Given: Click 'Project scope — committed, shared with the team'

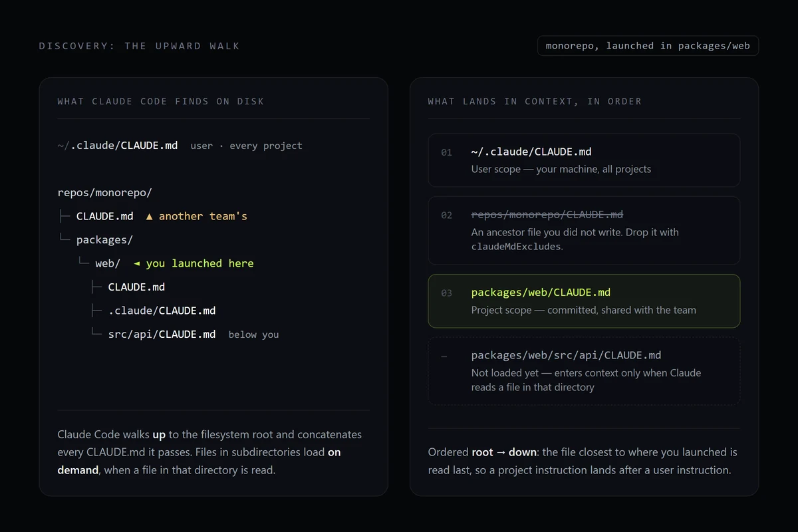Looking at the screenshot, I should (x=584, y=310).
